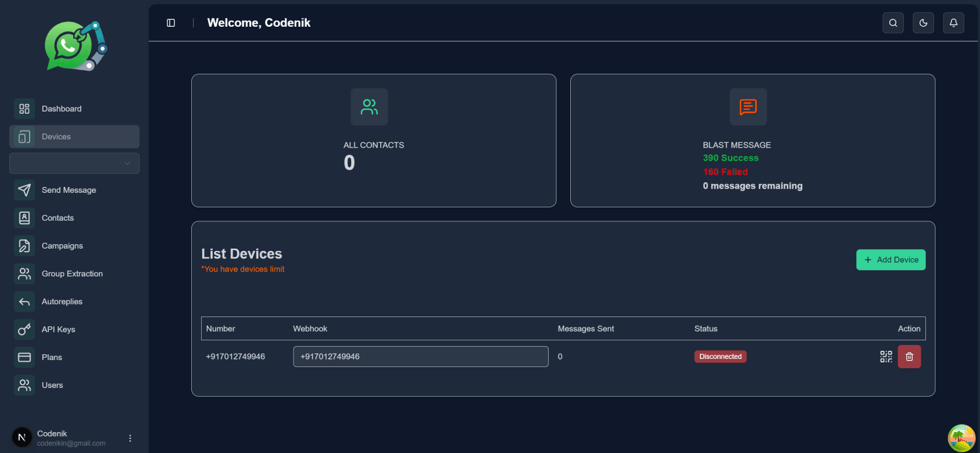Open Campaigns menu item

[x=74, y=246]
